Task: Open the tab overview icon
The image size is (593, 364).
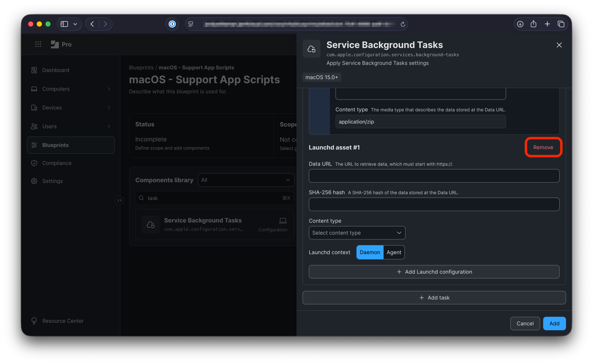Action: (x=561, y=24)
